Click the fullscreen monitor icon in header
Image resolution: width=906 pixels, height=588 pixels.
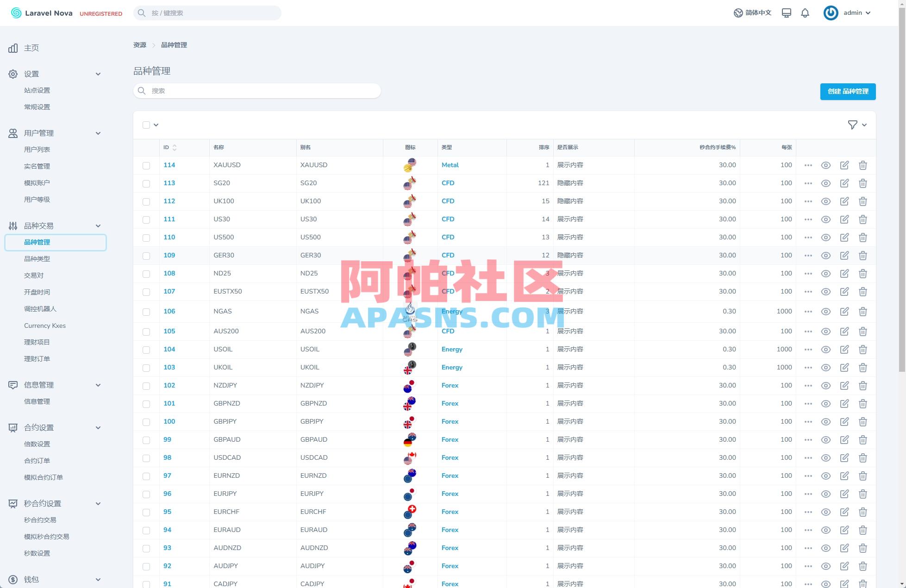[786, 13]
